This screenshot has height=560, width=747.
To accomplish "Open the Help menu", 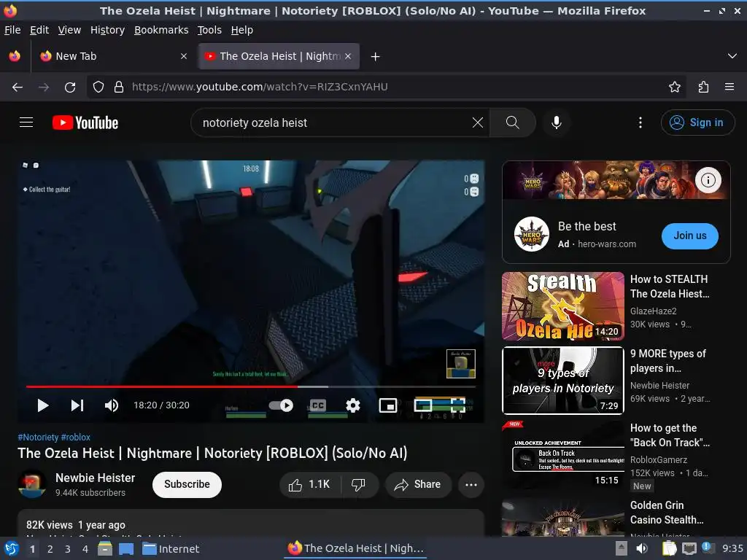I will 242,30.
